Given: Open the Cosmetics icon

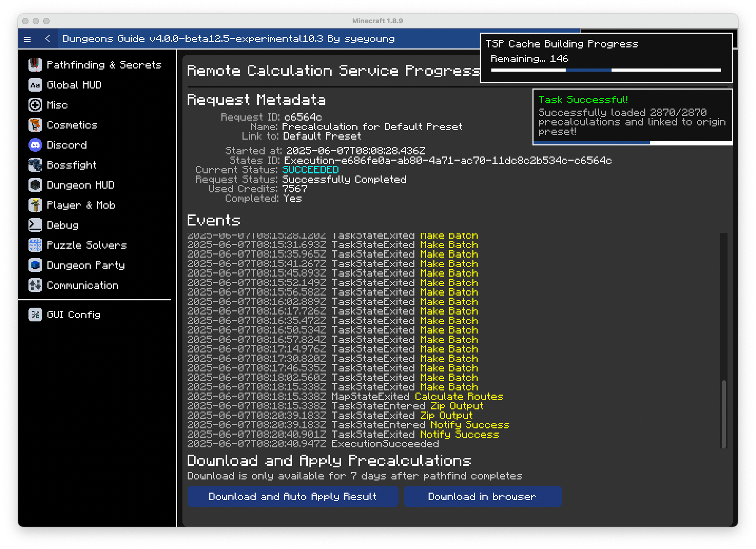Looking at the screenshot, I should pyautogui.click(x=35, y=125).
